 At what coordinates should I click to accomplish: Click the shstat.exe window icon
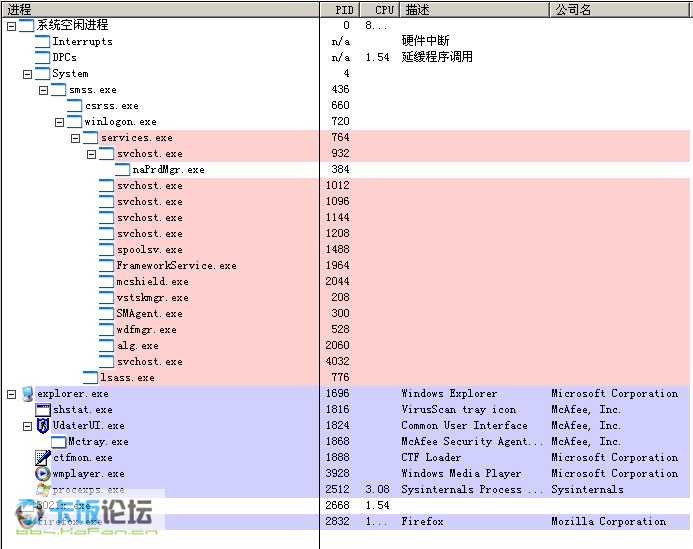pos(43,409)
